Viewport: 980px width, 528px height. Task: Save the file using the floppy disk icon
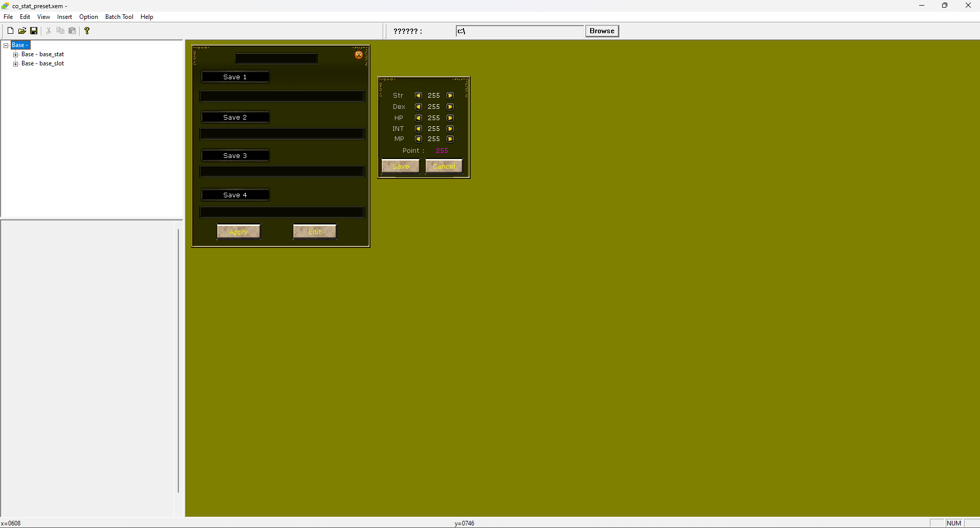pyautogui.click(x=34, y=30)
